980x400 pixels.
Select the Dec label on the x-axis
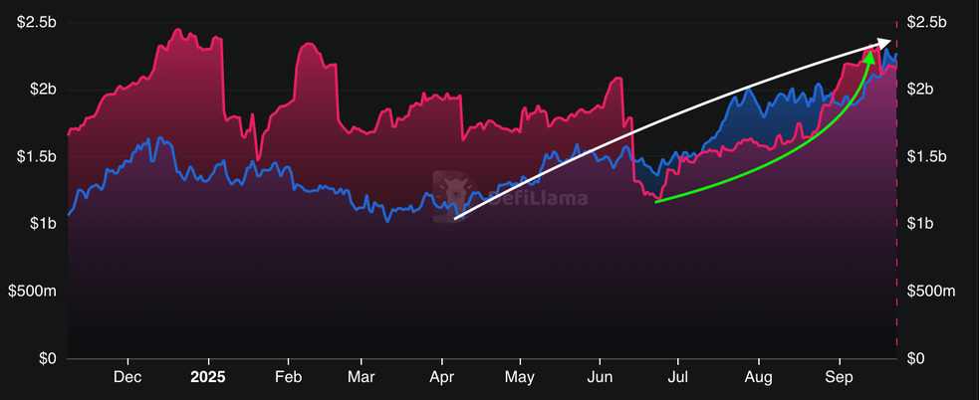(127, 377)
